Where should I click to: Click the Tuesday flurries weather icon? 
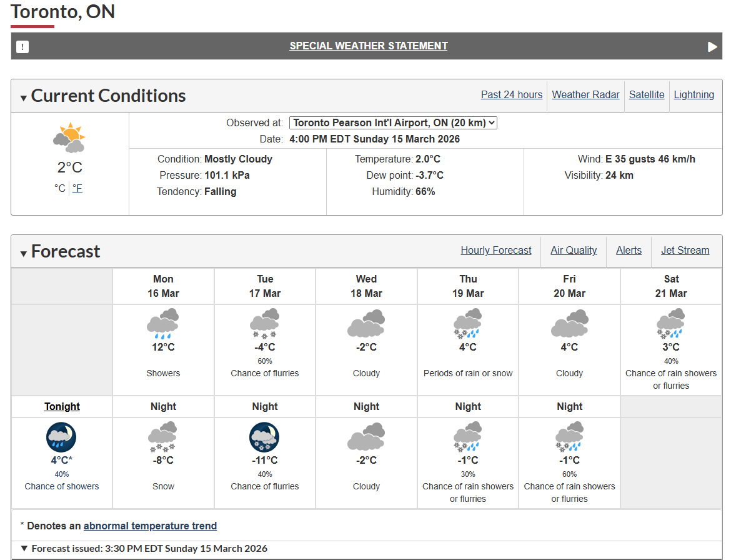point(265,324)
